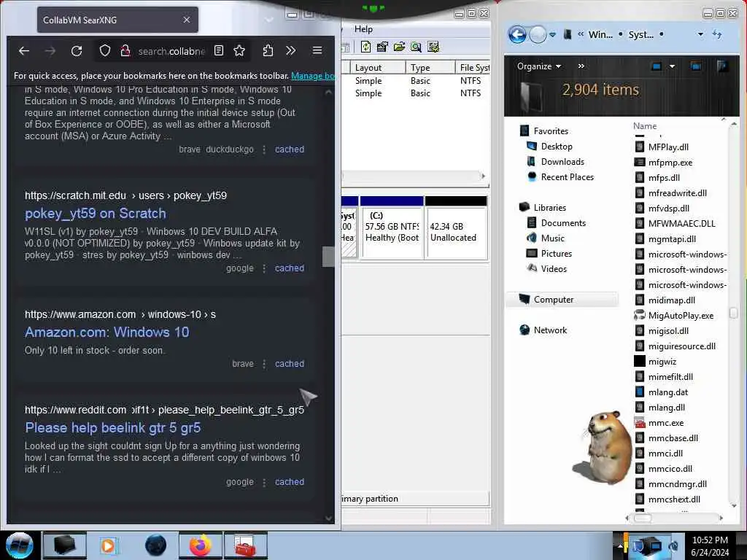
Task: Open Please help beelink gtr 5 result
Action: tap(113, 427)
